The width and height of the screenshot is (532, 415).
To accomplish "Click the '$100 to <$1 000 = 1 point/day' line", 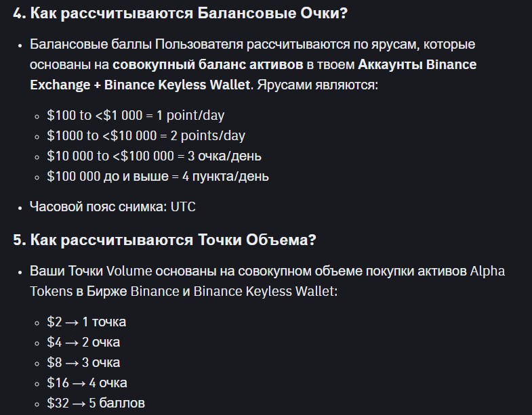I will pyautogui.click(x=136, y=115).
